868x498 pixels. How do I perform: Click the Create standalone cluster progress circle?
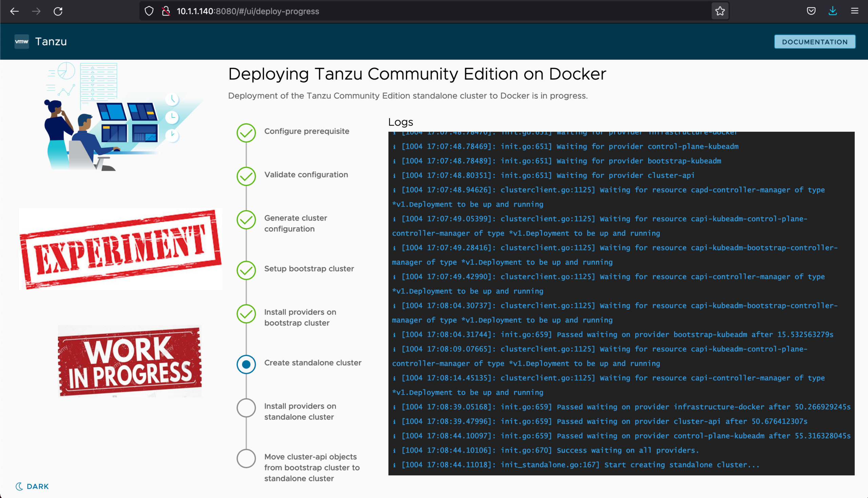click(246, 365)
